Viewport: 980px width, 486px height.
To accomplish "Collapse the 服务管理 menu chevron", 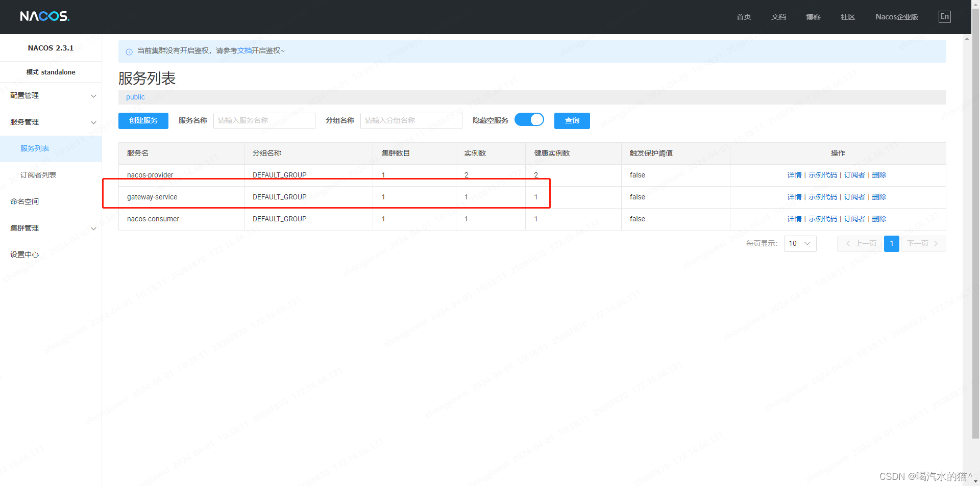I will (93, 122).
